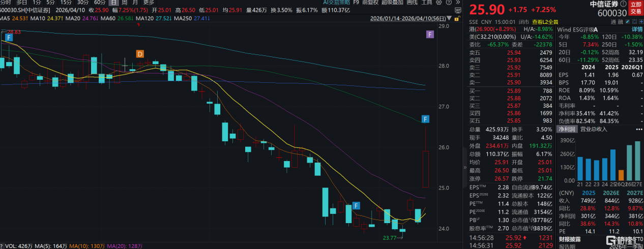The height and width of the screenshot is (249, 644).
Task: Switch chart to 5分 interval
Action: [51, 3]
